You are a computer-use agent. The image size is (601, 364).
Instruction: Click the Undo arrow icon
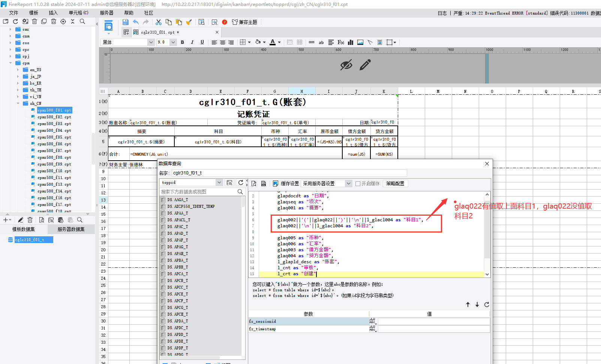click(136, 22)
